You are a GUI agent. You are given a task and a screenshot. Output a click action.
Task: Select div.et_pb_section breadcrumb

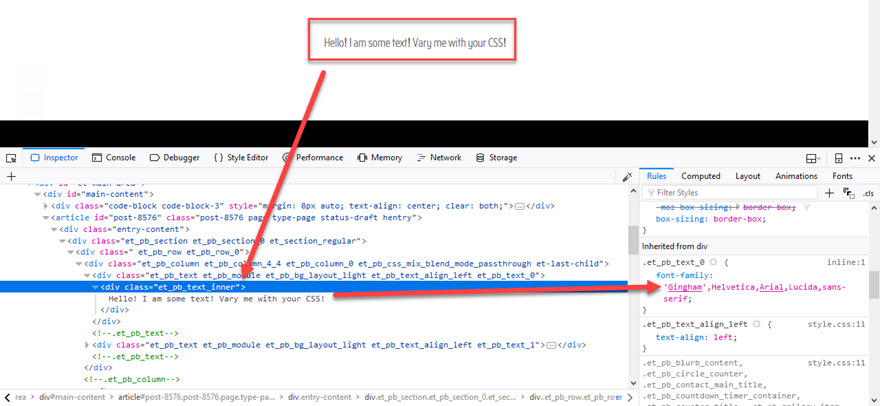[442, 397]
